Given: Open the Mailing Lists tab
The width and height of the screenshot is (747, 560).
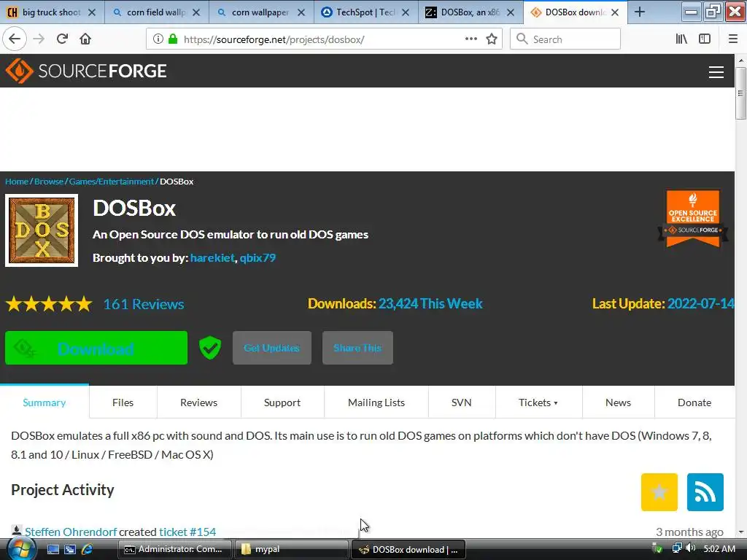Looking at the screenshot, I should (376, 402).
